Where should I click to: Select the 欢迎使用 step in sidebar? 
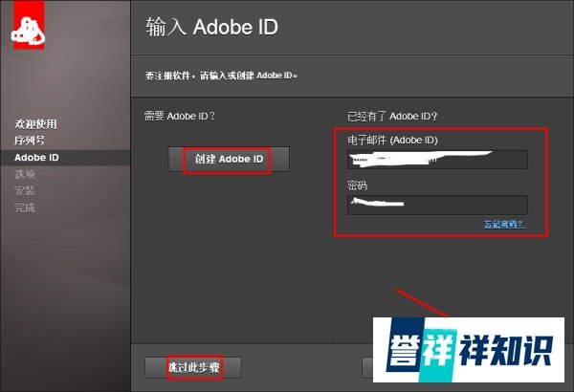click(x=35, y=124)
